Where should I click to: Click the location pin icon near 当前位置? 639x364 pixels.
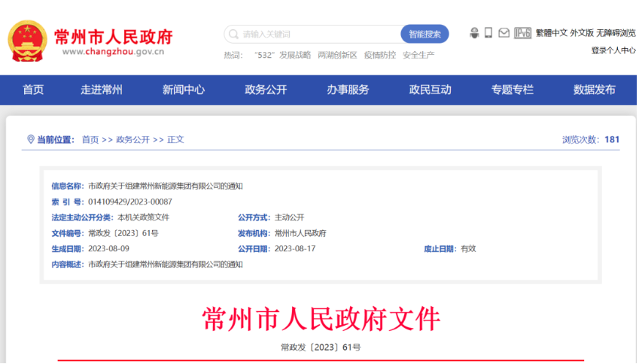pos(31,139)
